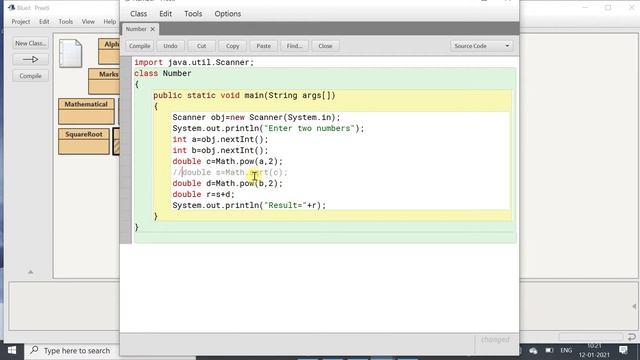Click the Copy toolbar button
The height and width of the screenshot is (360, 640).
(233, 46)
